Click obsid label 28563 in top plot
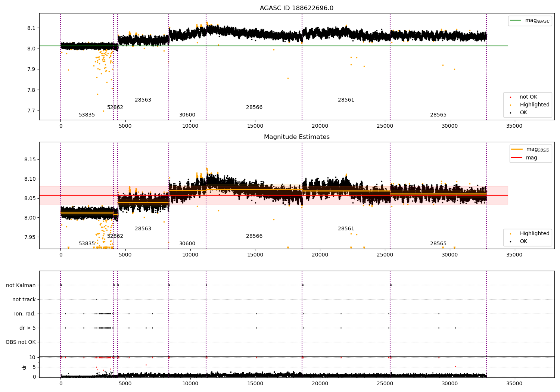Screen dimensions: 560x392 (x=143, y=100)
